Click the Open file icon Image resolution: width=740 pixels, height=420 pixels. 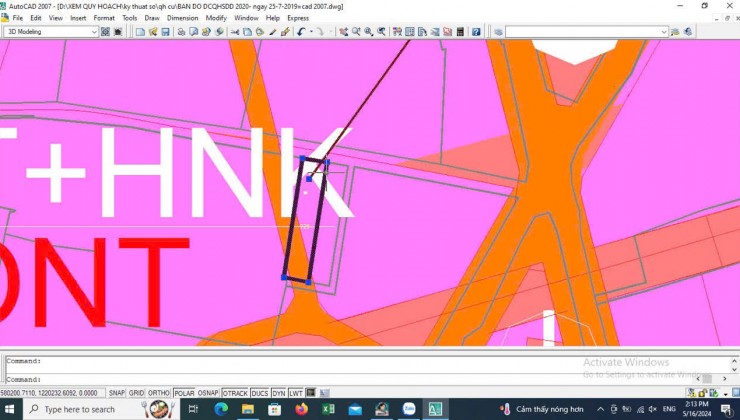tap(153, 32)
